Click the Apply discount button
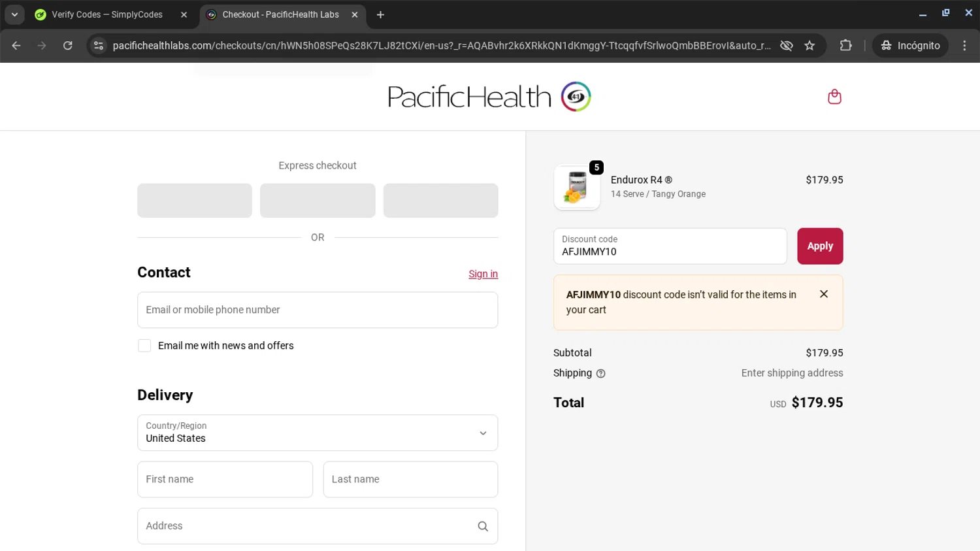 click(820, 246)
